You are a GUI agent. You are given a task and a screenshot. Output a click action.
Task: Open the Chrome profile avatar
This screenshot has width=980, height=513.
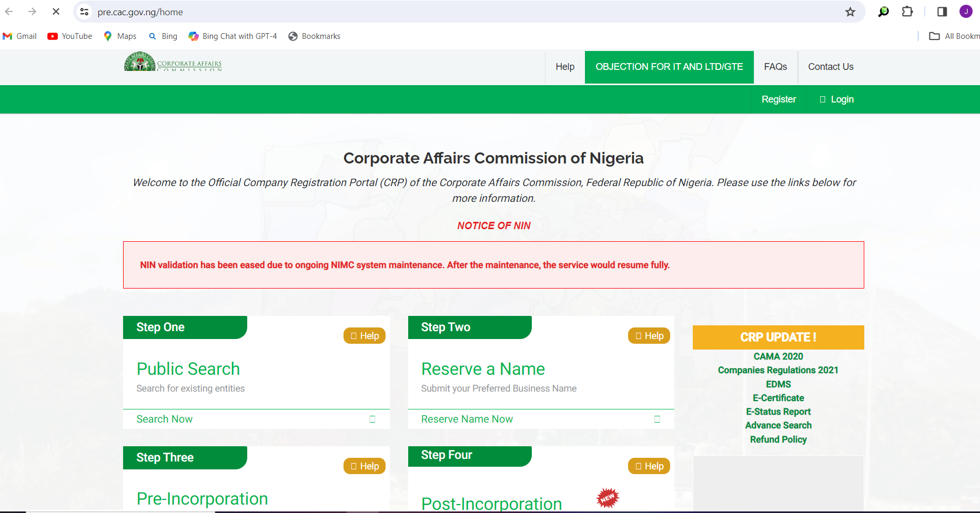[x=966, y=12]
